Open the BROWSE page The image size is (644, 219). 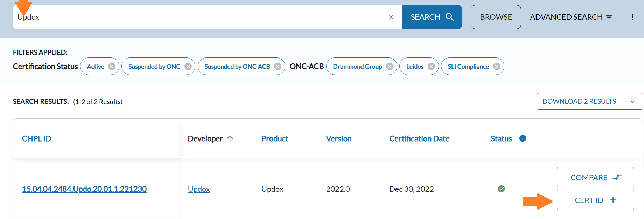pyautogui.click(x=496, y=17)
